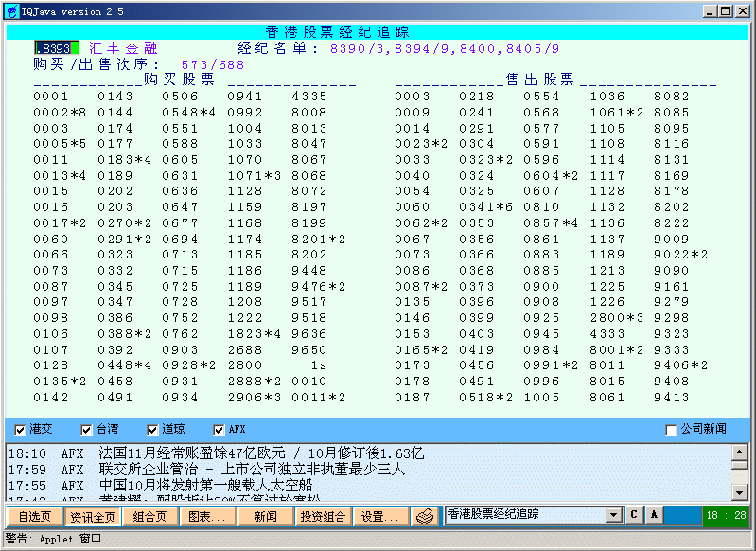Click sold stock code 9022*2
756x551 pixels.
(681, 255)
